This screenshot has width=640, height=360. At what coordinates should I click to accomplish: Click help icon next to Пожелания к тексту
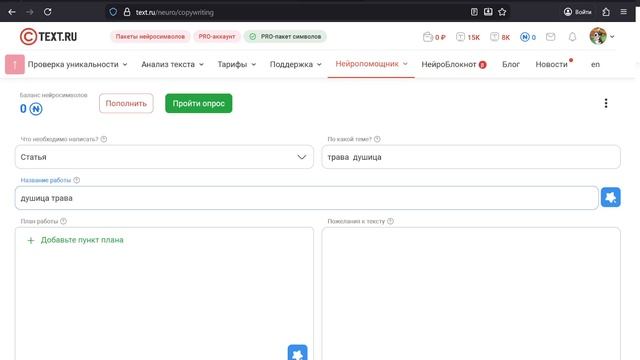[x=390, y=221]
